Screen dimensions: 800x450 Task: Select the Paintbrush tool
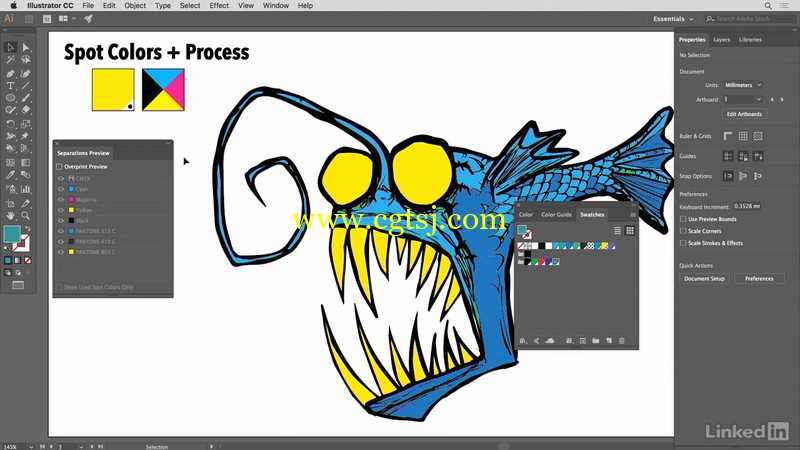26,98
